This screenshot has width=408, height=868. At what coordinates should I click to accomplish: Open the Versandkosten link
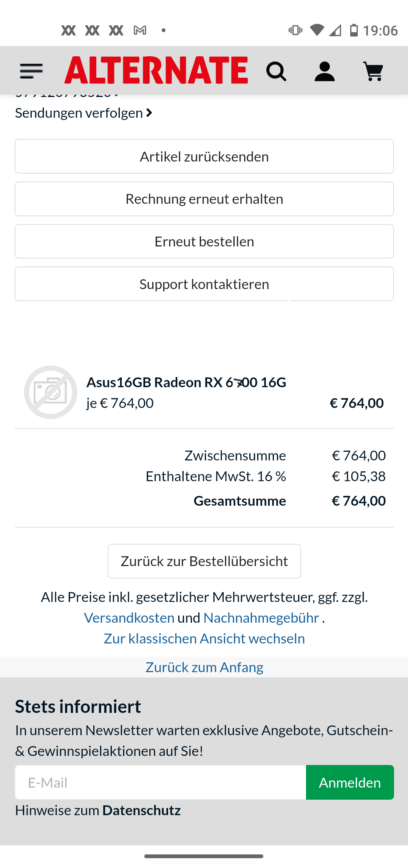click(129, 618)
